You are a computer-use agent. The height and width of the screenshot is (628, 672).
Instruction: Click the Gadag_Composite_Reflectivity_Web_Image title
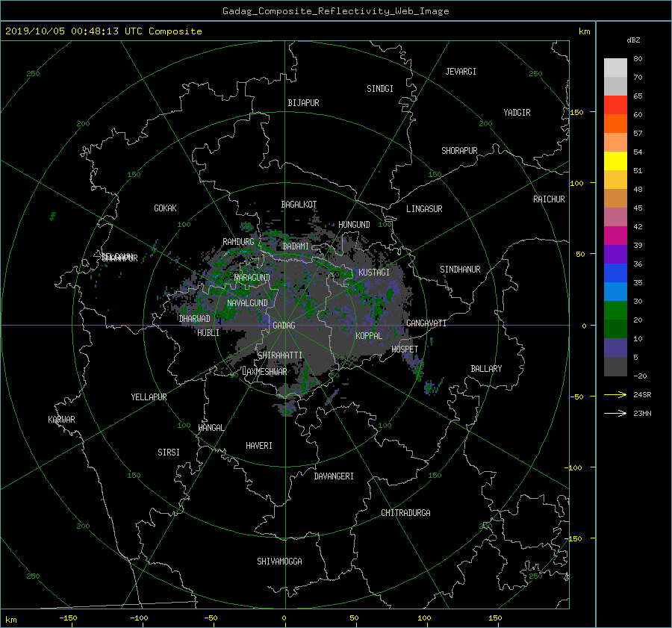pos(335,11)
